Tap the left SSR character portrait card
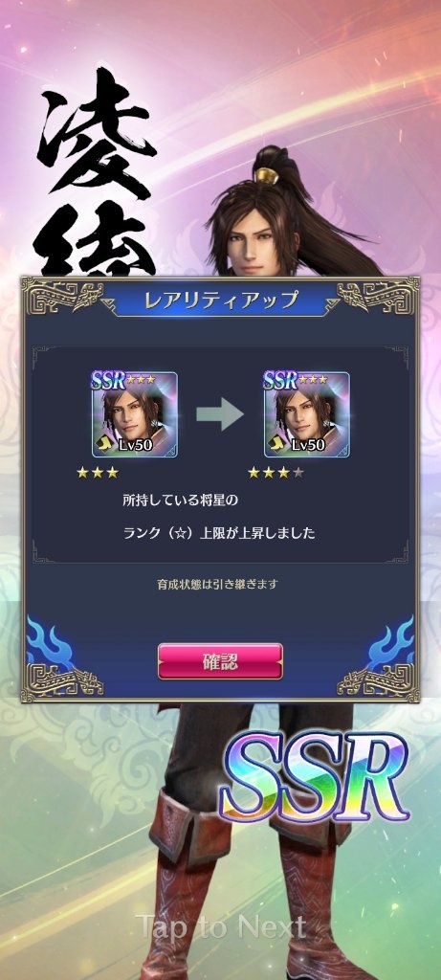Image resolution: width=441 pixels, height=980 pixels. [134, 413]
